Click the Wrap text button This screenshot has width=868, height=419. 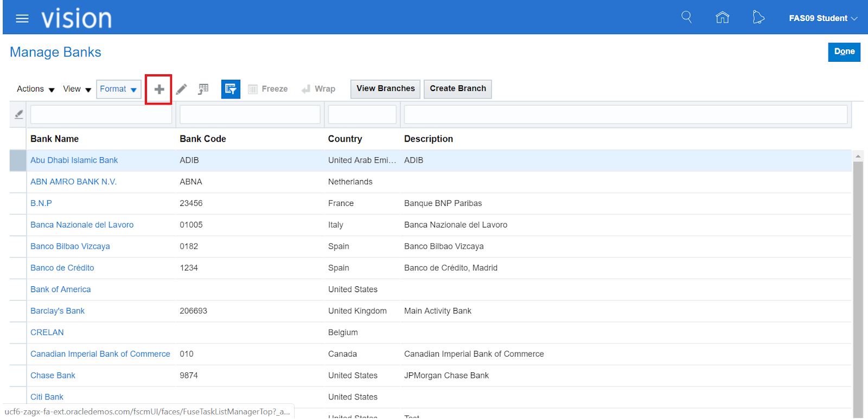(x=318, y=89)
